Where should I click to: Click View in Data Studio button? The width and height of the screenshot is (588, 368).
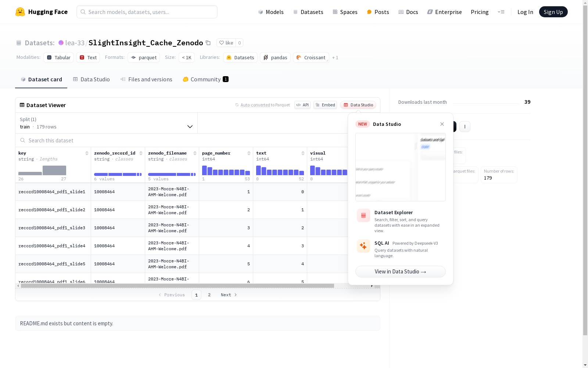pos(401,272)
